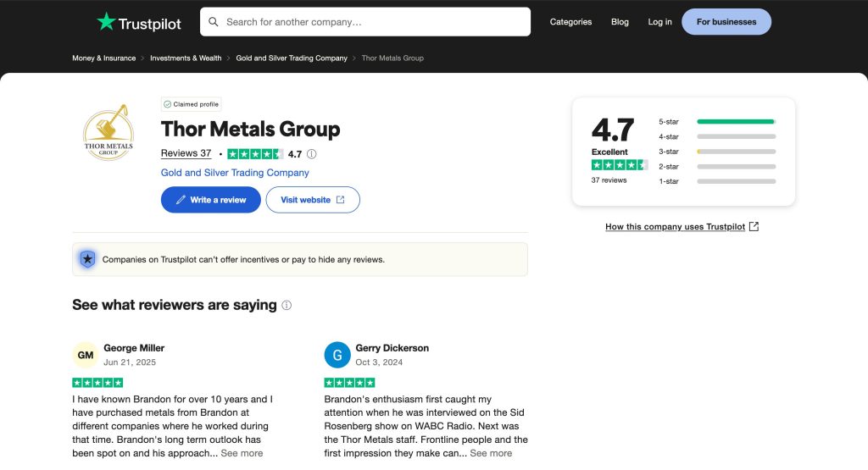Expand George Miller's review with See more
The width and height of the screenshot is (868, 470).
pos(242,453)
